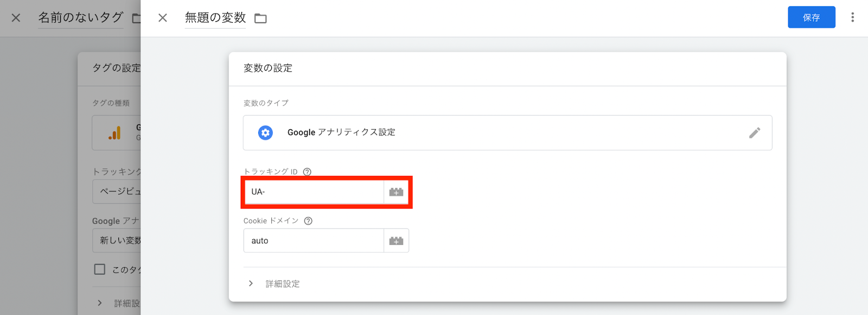Screen dimensions: 868x315
Task: Open the three-dot more options menu
Action: [x=852, y=17]
